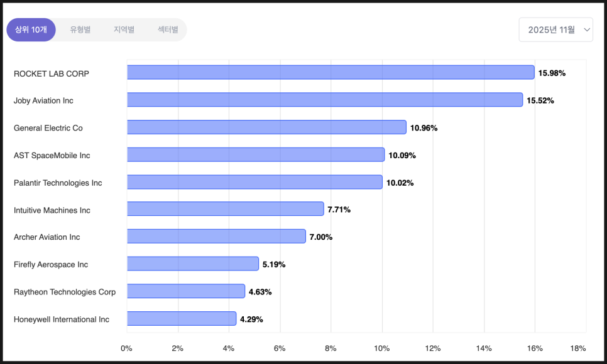This screenshot has height=364, width=607.
Task: Open the 지역별 tab
Action: [124, 29]
